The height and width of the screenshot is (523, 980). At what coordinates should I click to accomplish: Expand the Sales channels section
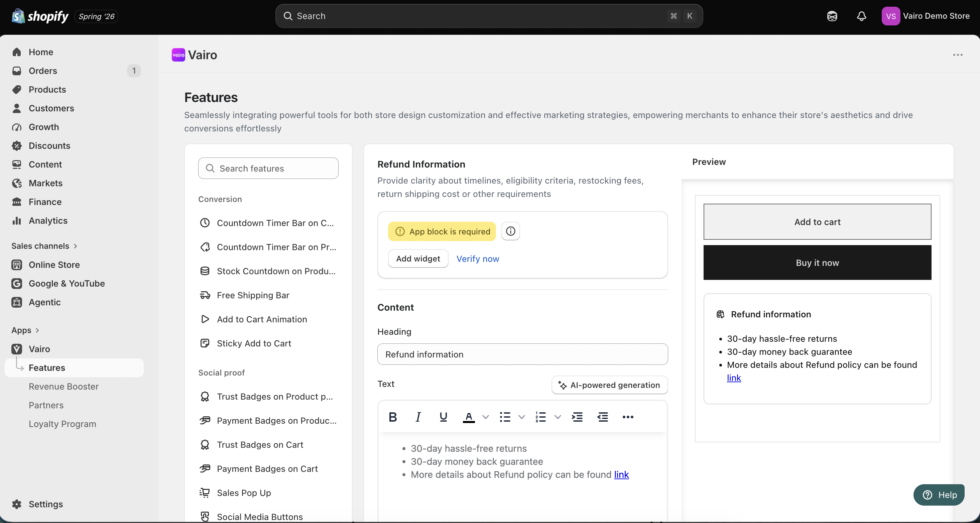point(44,246)
